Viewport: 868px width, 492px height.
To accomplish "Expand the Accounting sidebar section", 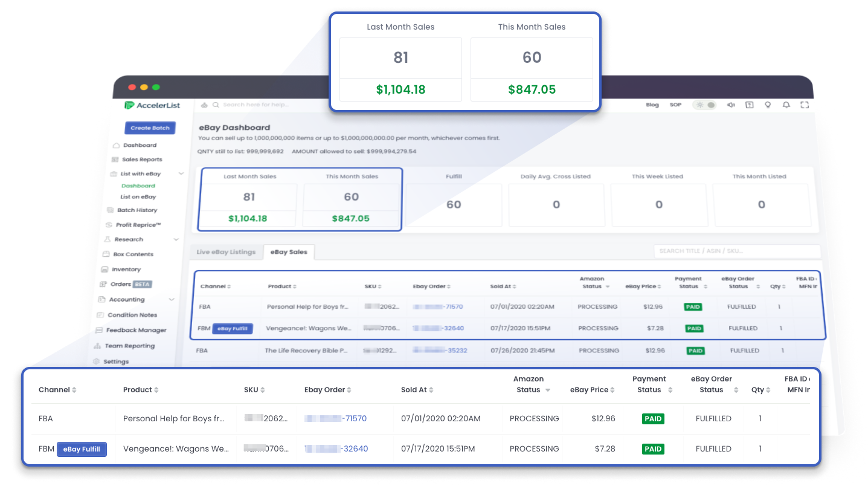I will coord(172,300).
